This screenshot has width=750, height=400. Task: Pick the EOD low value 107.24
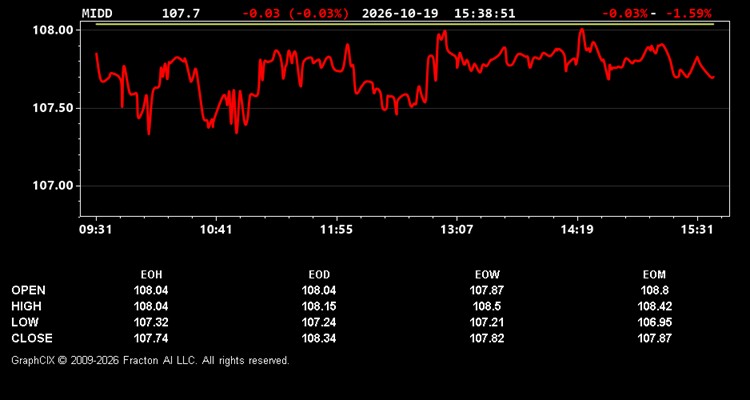coord(319,322)
